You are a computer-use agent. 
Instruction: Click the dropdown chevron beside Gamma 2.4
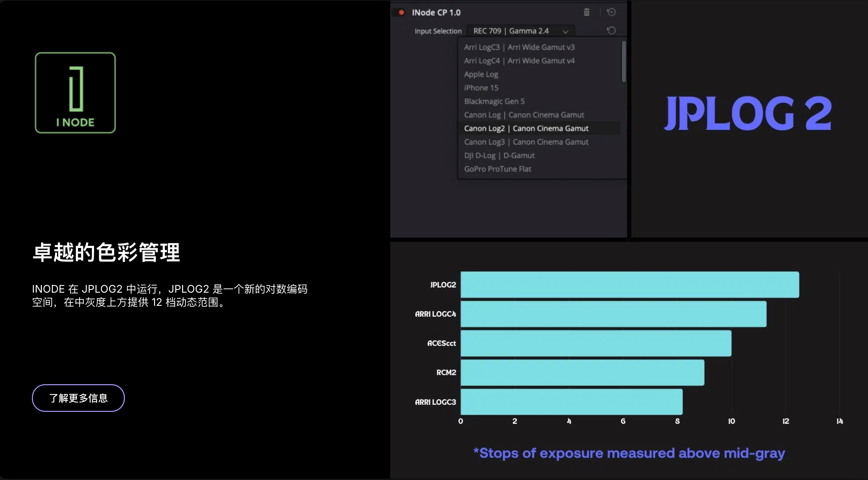[x=565, y=31]
